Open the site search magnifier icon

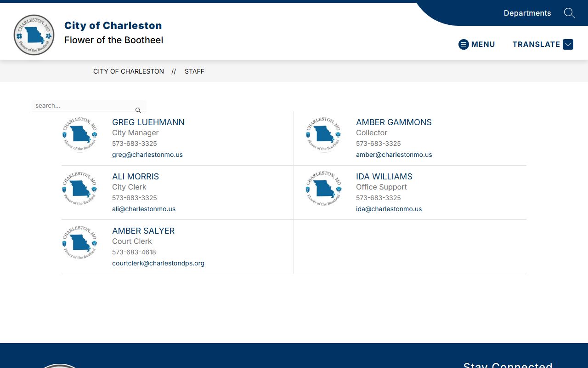pos(569,13)
